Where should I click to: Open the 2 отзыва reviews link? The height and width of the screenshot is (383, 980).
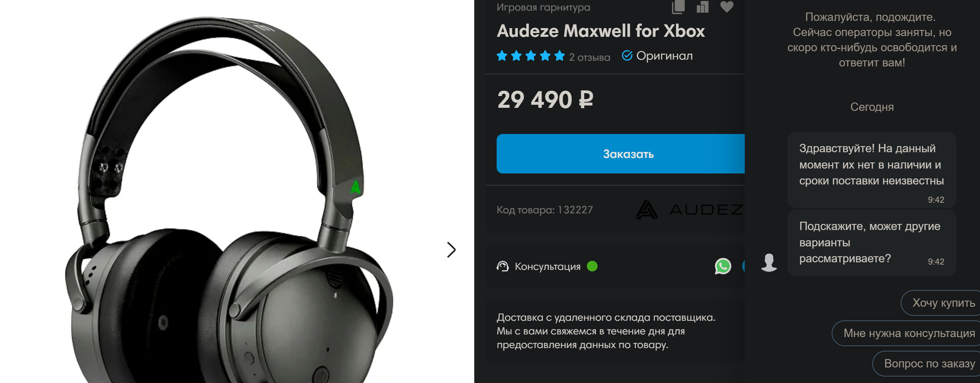point(589,57)
